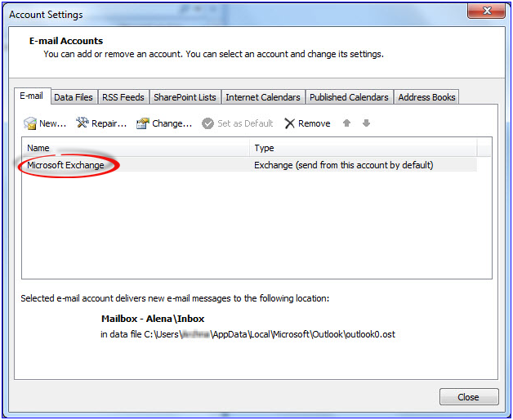
Task: Click the Mailbox - Alena\Inbox text
Action: click(153, 319)
